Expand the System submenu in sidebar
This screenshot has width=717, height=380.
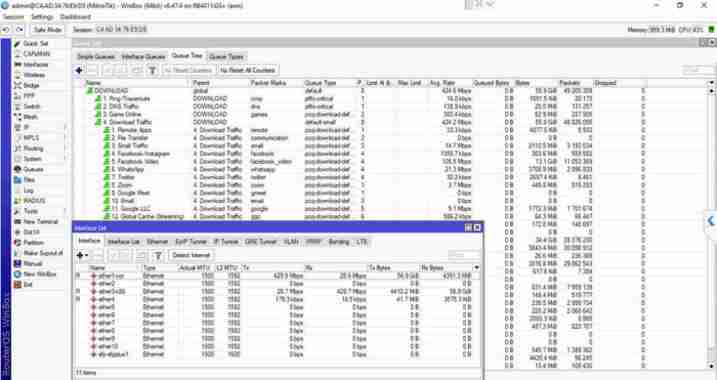click(32, 159)
